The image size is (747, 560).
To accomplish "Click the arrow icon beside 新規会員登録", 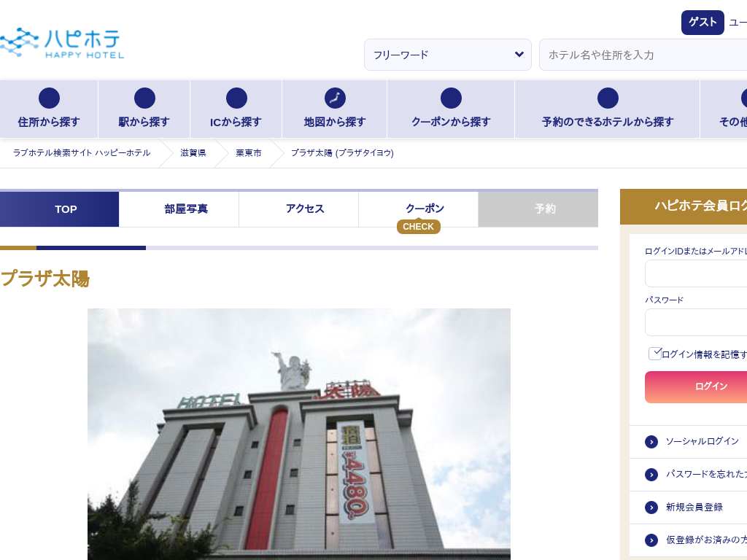I will point(651,507).
